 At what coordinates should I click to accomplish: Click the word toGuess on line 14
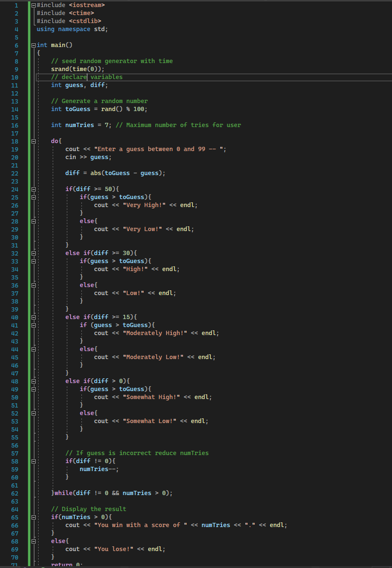(78, 109)
